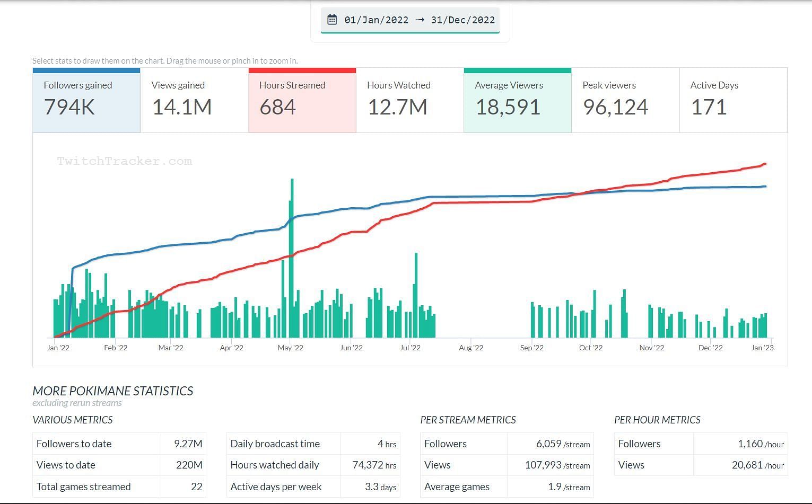Click the Aug '22 axis label

[x=471, y=348]
